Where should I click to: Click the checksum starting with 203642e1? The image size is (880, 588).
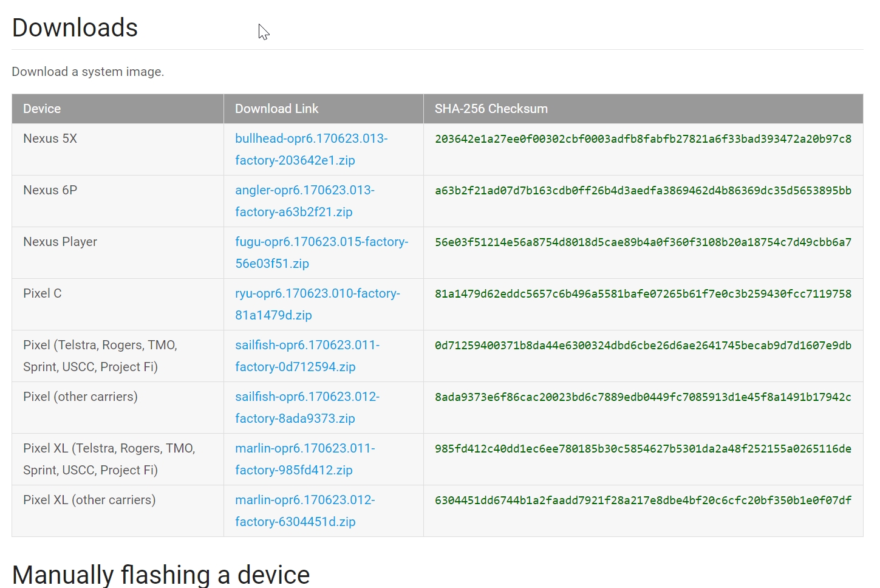(643, 139)
